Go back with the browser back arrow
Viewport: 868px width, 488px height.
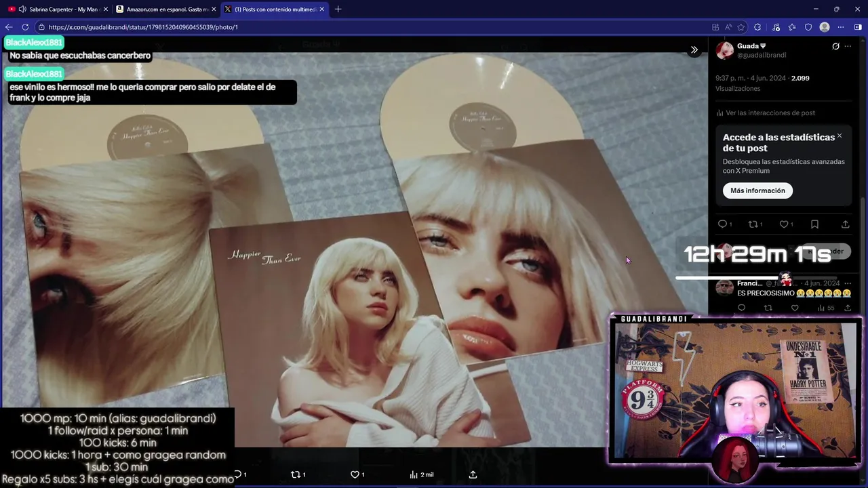tap(9, 27)
